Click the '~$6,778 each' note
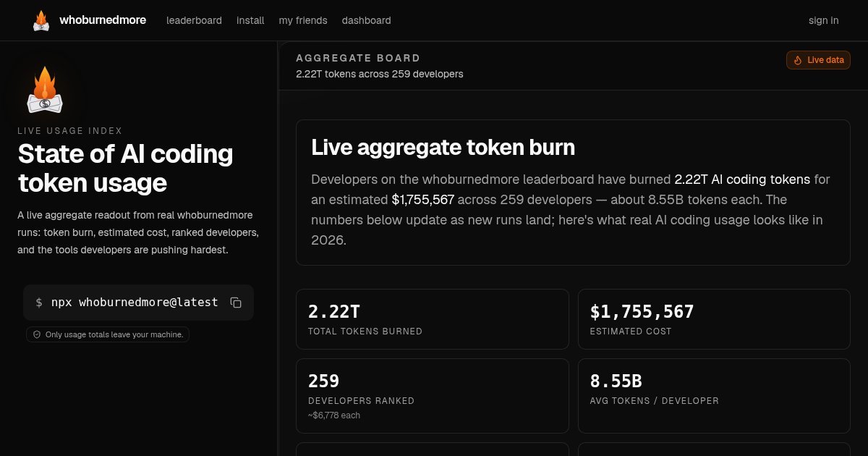Screen dimensions: 868x456 click(x=334, y=415)
